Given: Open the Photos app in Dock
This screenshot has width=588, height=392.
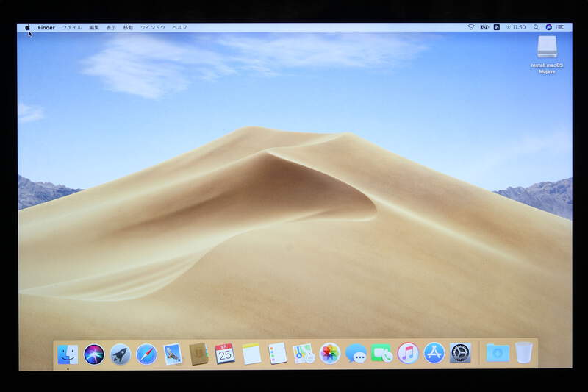Looking at the screenshot, I should [x=330, y=353].
